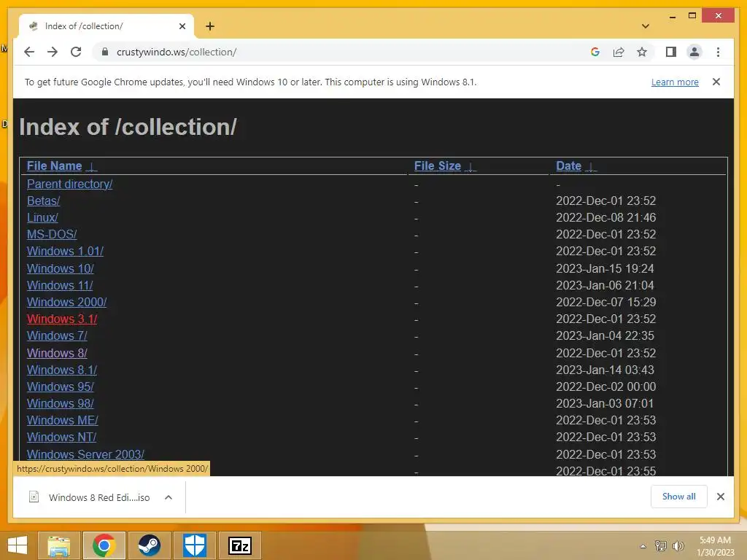Close the Index of /collection/ tab
This screenshot has width=747, height=560.
[182, 26]
